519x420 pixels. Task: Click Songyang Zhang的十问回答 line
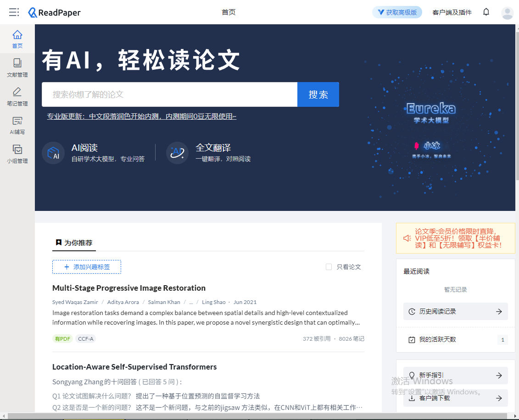coord(117,382)
